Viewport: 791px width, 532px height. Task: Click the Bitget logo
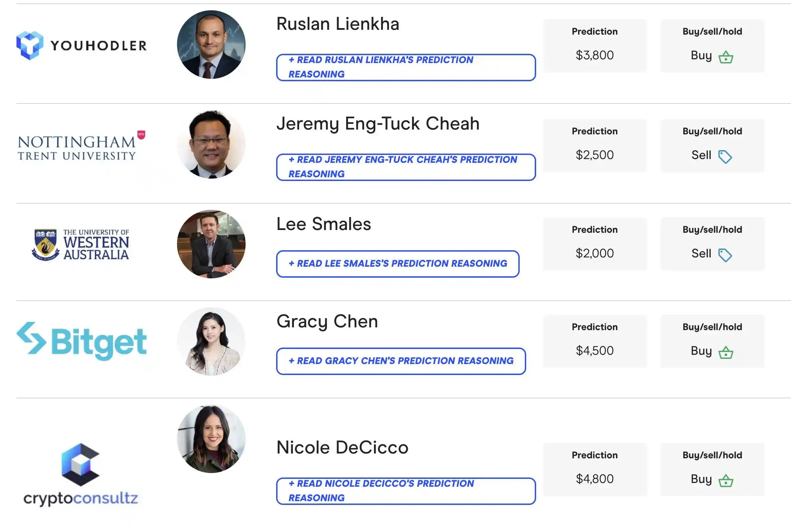(x=81, y=342)
